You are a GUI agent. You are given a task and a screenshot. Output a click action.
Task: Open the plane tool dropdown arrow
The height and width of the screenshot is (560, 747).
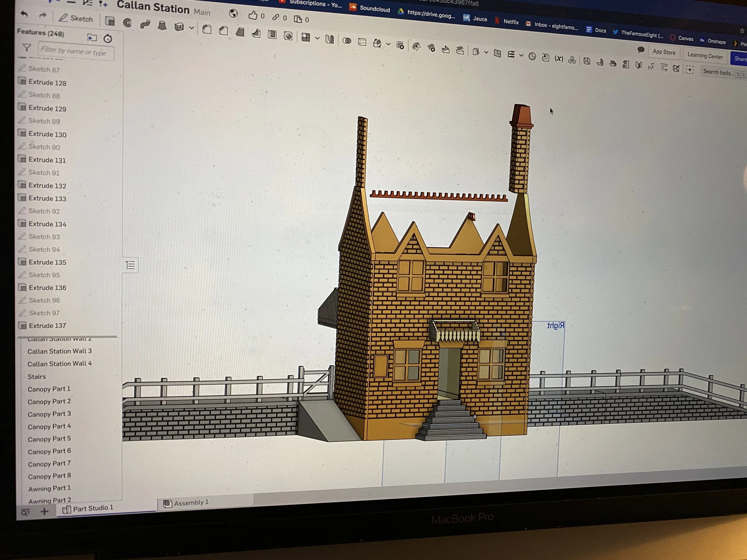pyautogui.click(x=486, y=52)
